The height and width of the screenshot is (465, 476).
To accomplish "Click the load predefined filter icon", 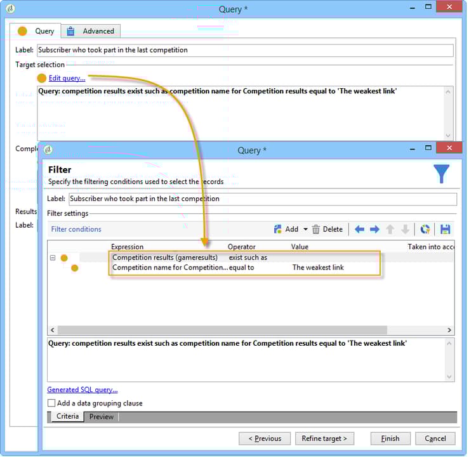I will 425,229.
